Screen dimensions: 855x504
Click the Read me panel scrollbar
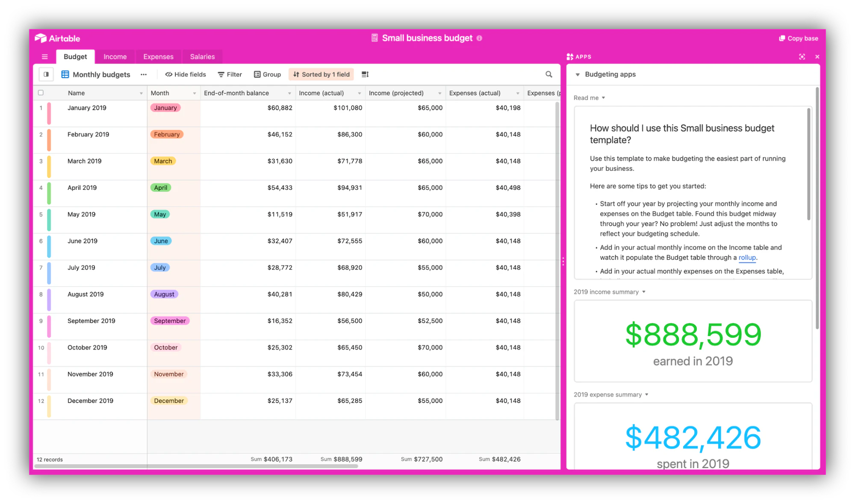[x=808, y=165]
